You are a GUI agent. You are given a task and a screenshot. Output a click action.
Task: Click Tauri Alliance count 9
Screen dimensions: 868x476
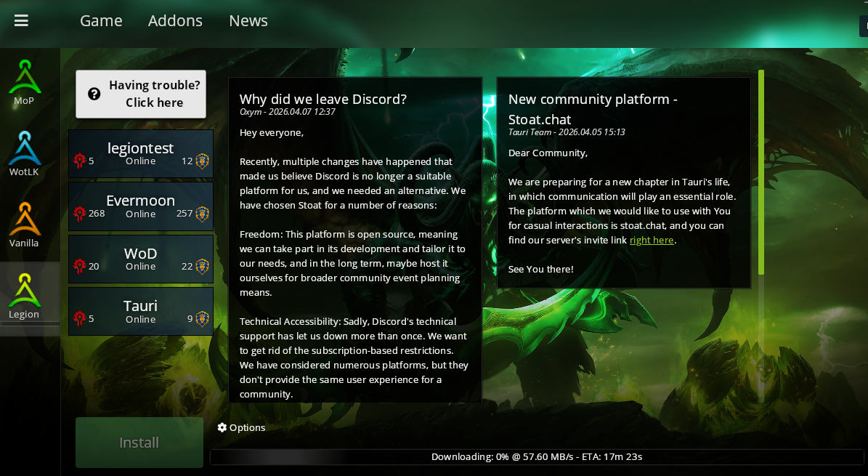coord(190,318)
